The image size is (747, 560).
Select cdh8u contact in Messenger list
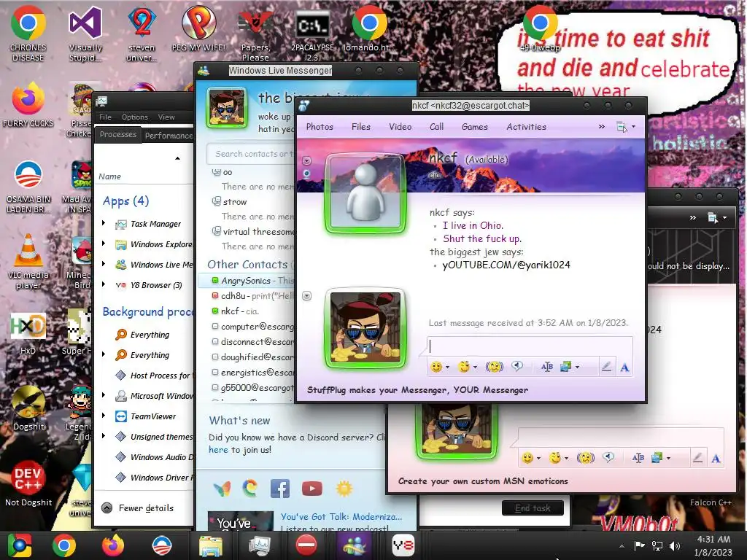click(x=247, y=296)
